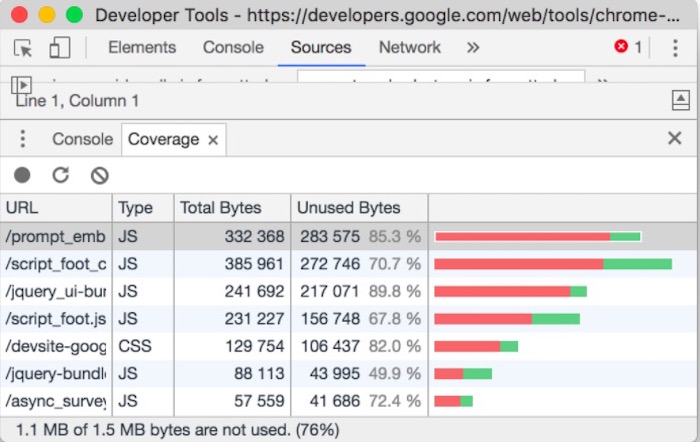
Task: Sort by Total Bytes column header
Action: pyautogui.click(x=232, y=208)
